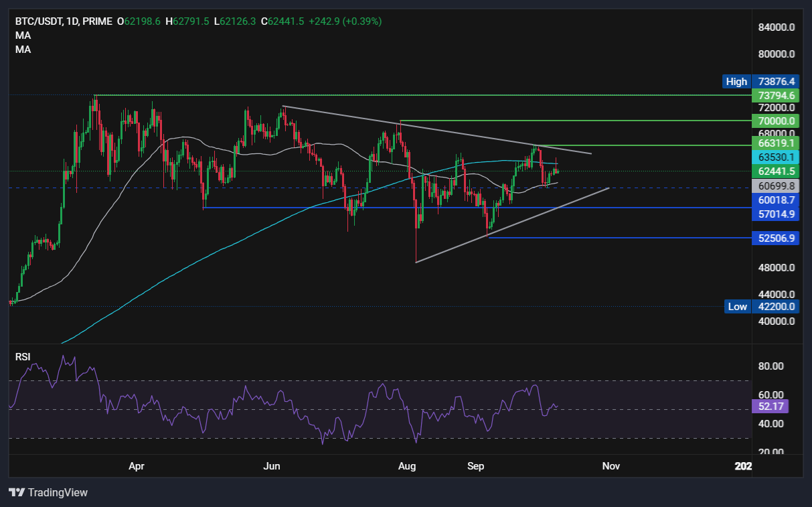Click the 62441.5 current price tag

pos(776,171)
